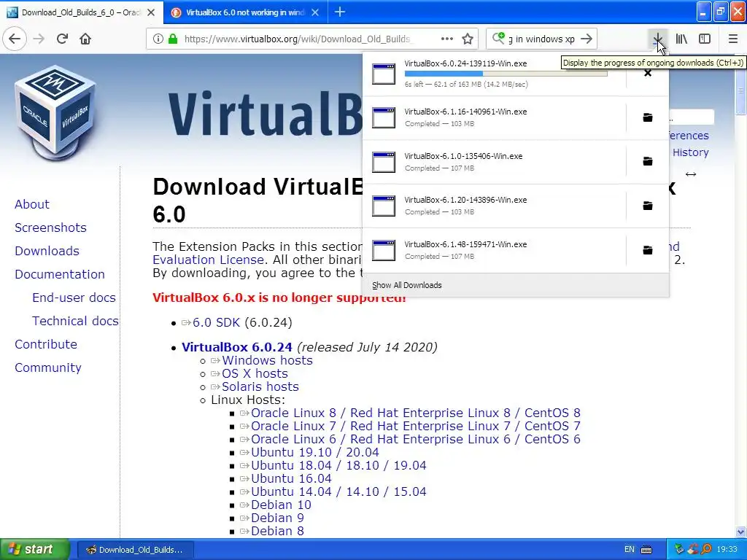The image size is (747, 560).
Task: Click the VirtualBox 6.0.24 heading link
Action: point(237,347)
